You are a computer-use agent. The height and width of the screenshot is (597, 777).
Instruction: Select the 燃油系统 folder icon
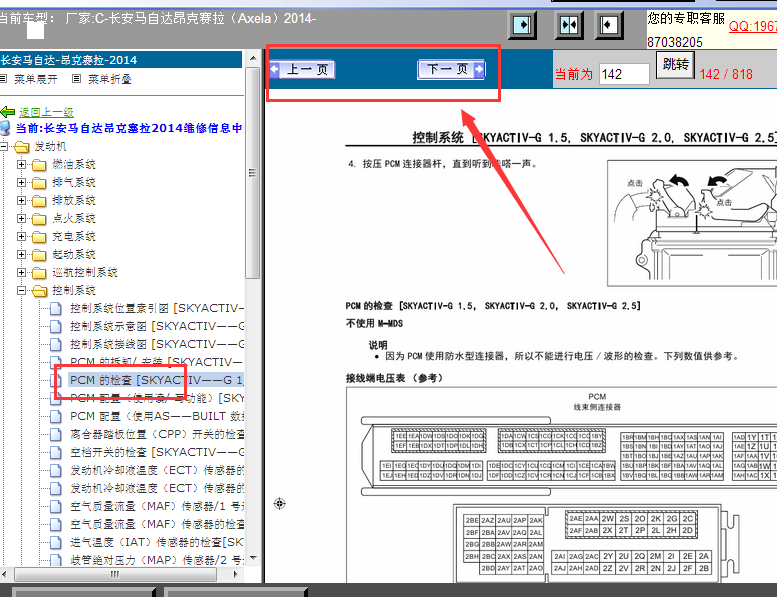pos(39,164)
